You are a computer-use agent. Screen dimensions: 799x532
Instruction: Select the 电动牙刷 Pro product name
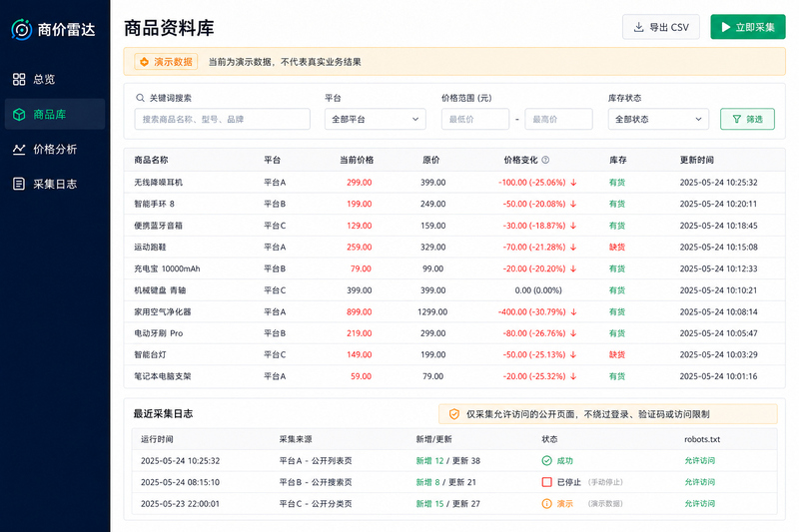coord(159,333)
